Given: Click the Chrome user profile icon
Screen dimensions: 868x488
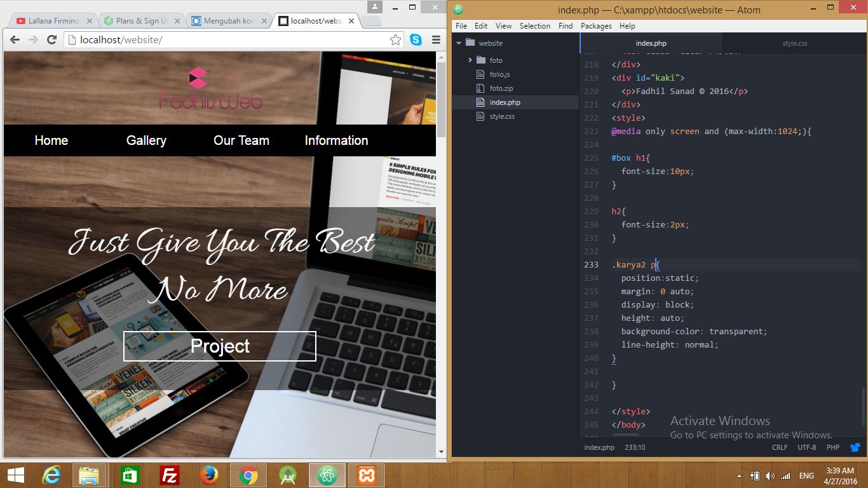Looking at the screenshot, I should coord(375,7).
